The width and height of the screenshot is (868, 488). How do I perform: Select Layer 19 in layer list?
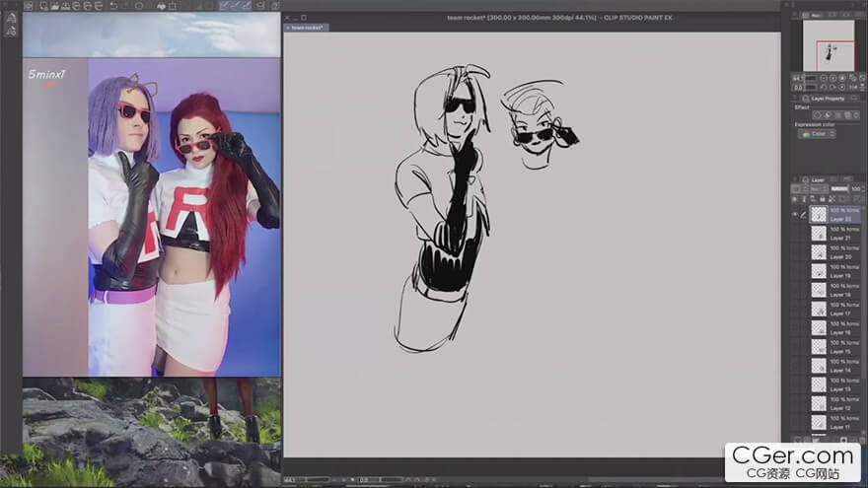(834, 271)
